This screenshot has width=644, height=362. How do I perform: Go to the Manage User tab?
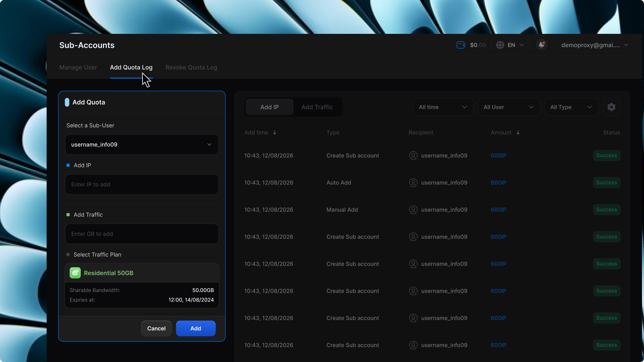(78, 67)
